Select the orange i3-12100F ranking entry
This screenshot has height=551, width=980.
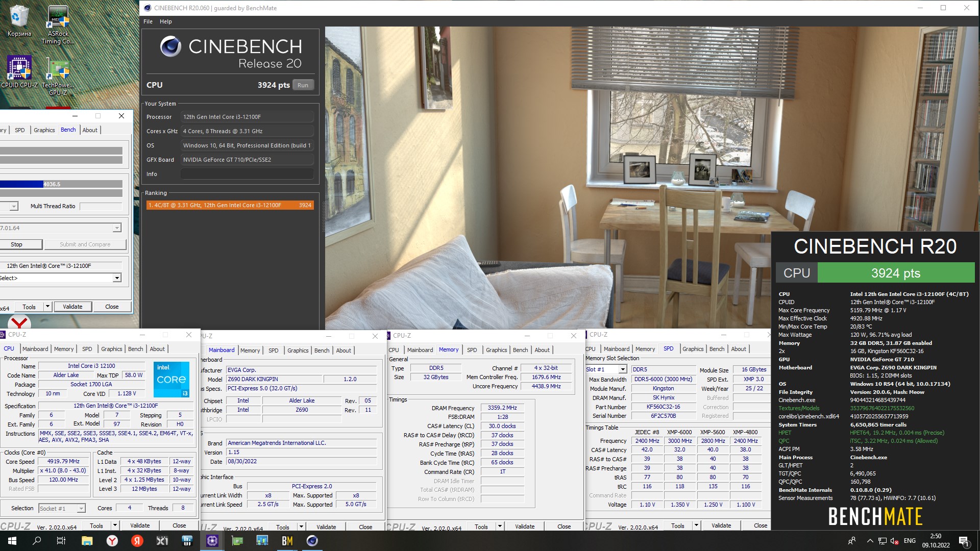[230, 205]
